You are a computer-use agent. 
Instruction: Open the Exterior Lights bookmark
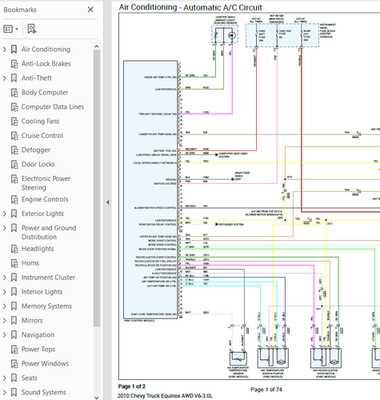tap(42, 214)
